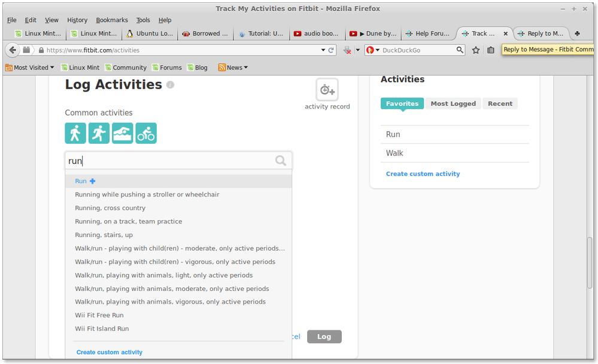Click the blocked-download icon in toolbar
Viewport: 598px width, 364px height.
point(347,50)
